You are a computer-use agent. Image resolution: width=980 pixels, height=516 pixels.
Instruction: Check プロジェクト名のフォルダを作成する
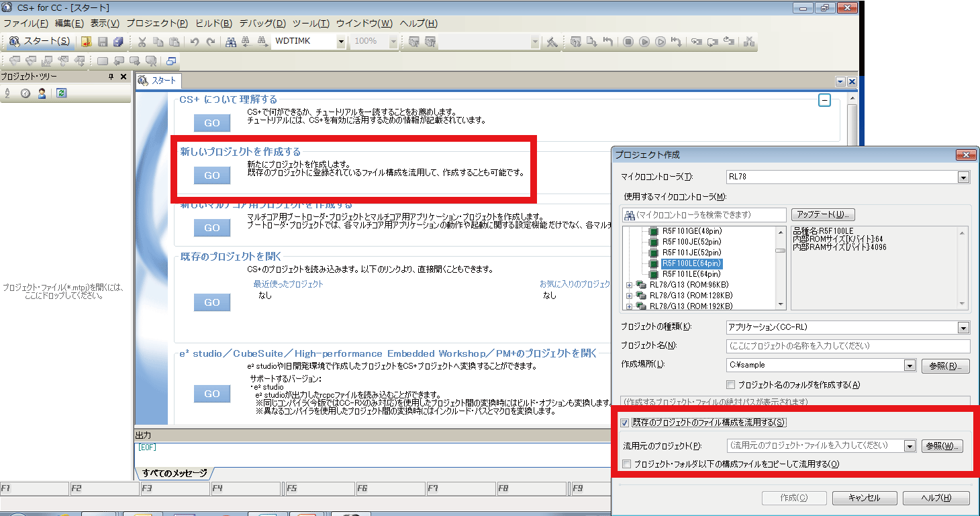(x=730, y=385)
